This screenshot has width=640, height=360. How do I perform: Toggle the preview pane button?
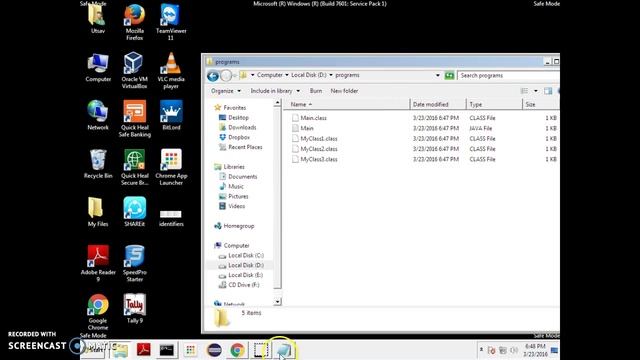click(548, 91)
